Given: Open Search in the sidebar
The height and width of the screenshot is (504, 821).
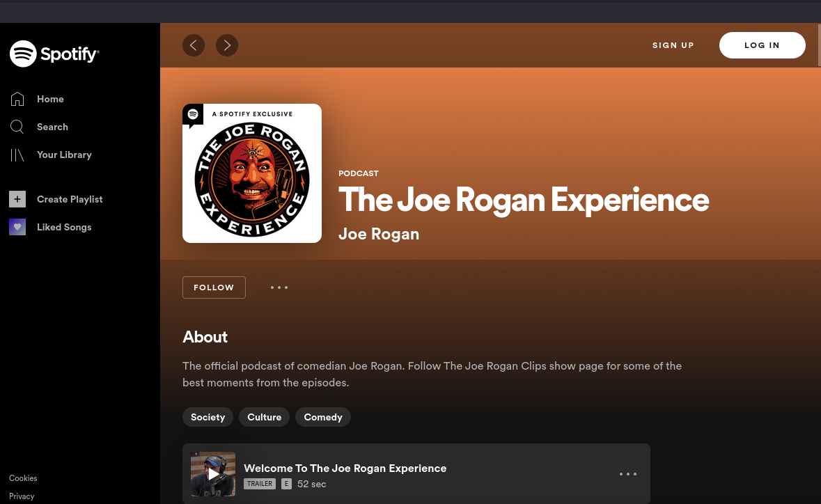Looking at the screenshot, I should pyautogui.click(x=52, y=127).
